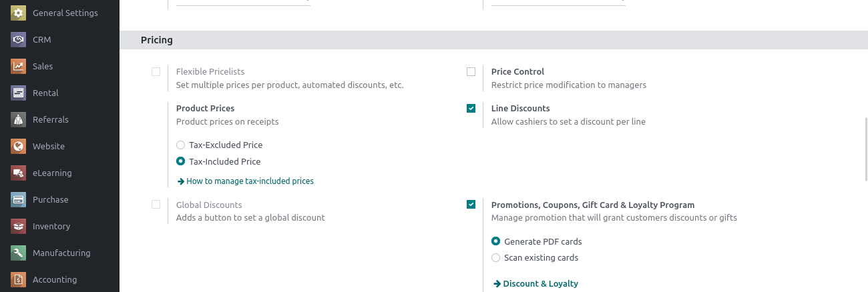Click the Inventory box icon
The width and height of the screenshot is (868, 292).
tap(19, 226)
